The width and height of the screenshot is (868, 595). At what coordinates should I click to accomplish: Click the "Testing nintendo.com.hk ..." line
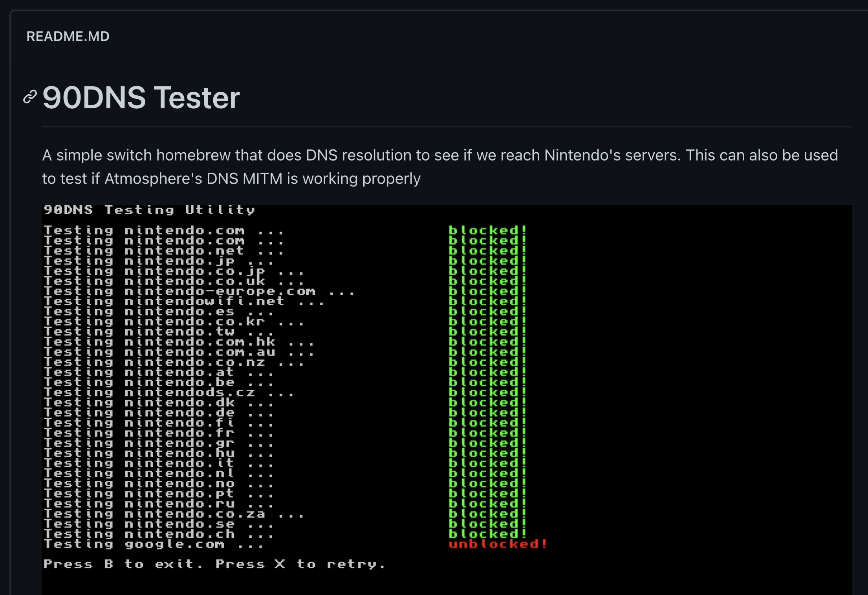click(x=179, y=342)
